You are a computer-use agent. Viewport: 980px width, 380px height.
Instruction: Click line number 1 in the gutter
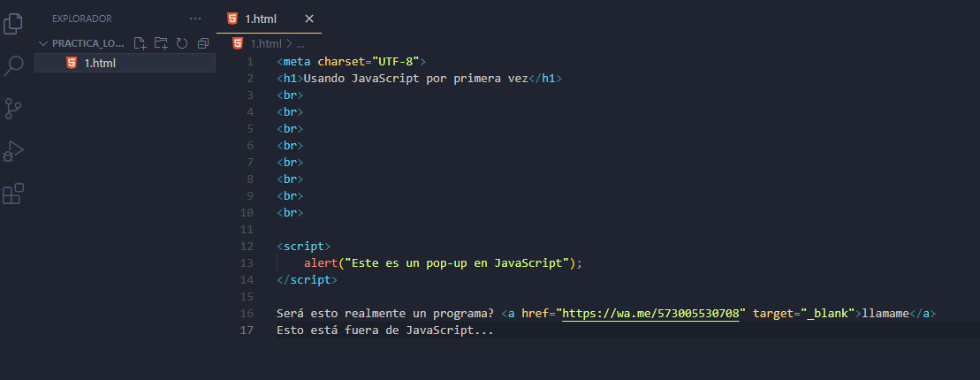250,61
